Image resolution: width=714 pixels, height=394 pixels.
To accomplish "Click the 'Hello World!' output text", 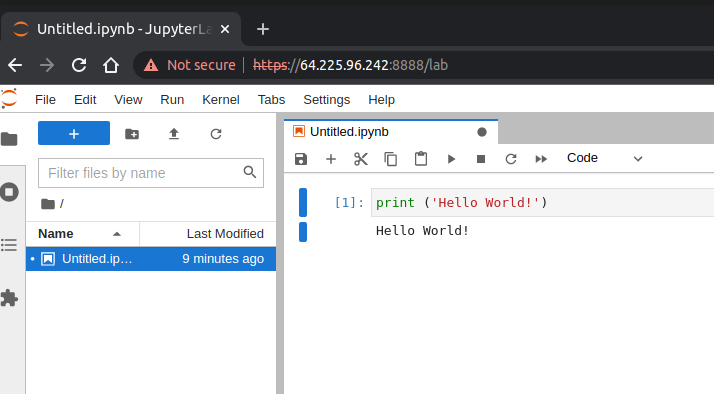I will (422, 230).
